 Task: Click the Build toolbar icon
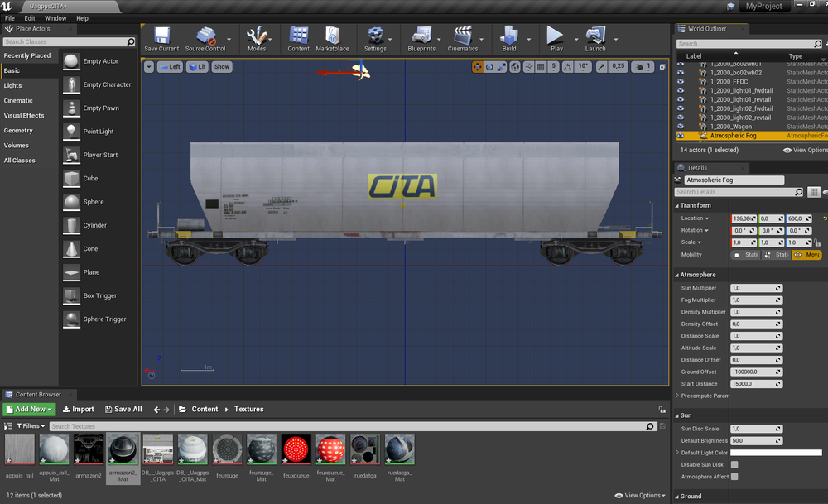pyautogui.click(x=509, y=39)
